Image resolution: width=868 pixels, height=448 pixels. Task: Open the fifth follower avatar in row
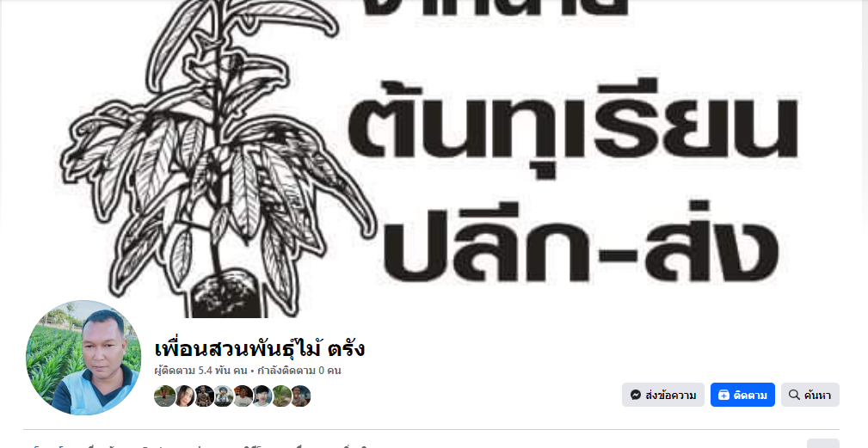243,396
